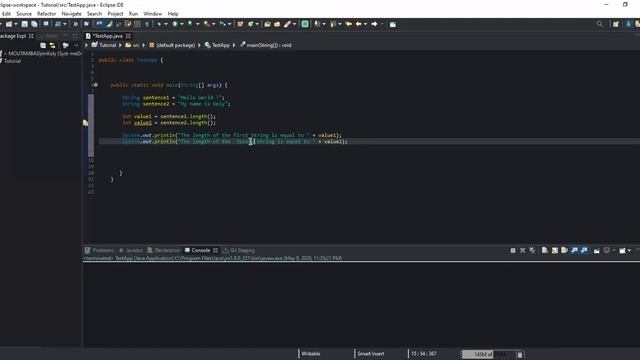Click the New file toolbar icon

(9, 24)
